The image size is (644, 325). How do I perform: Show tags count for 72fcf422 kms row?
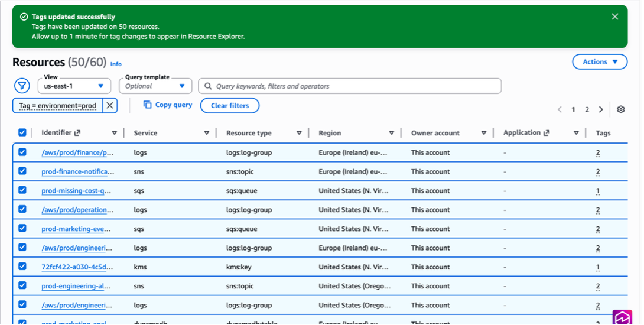598,268
